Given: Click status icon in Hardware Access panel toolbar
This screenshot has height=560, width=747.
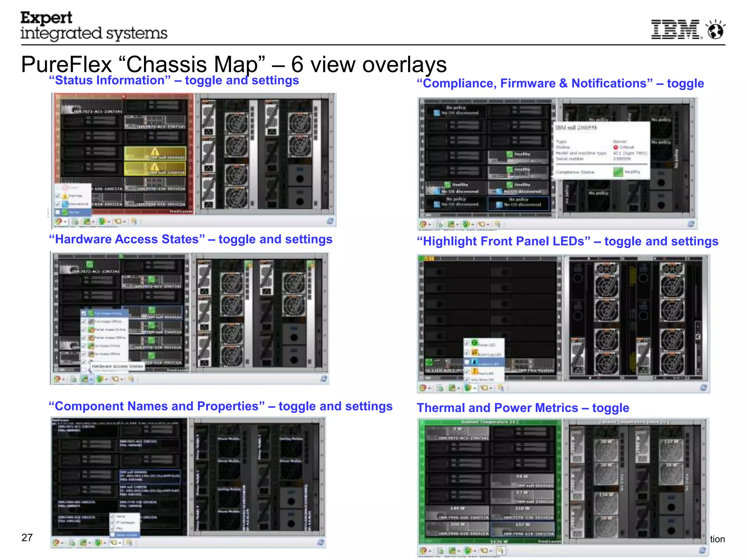Looking at the screenshot, I should pos(57,379).
